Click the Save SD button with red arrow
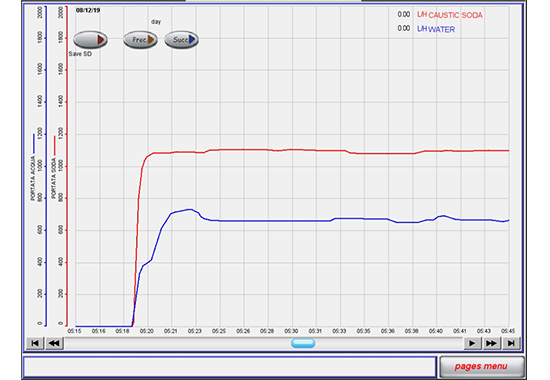The height and width of the screenshot is (380, 550). pyautogui.click(x=90, y=39)
